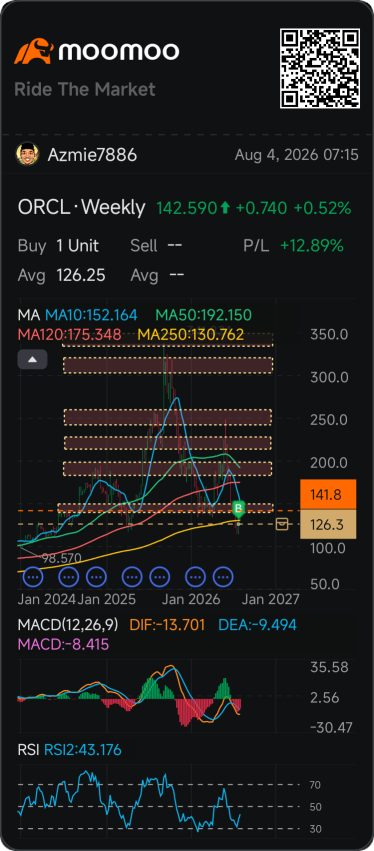Image resolution: width=374 pixels, height=851 pixels.
Task: Click the +12.89% P/L value
Action: click(x=312, y=246)
